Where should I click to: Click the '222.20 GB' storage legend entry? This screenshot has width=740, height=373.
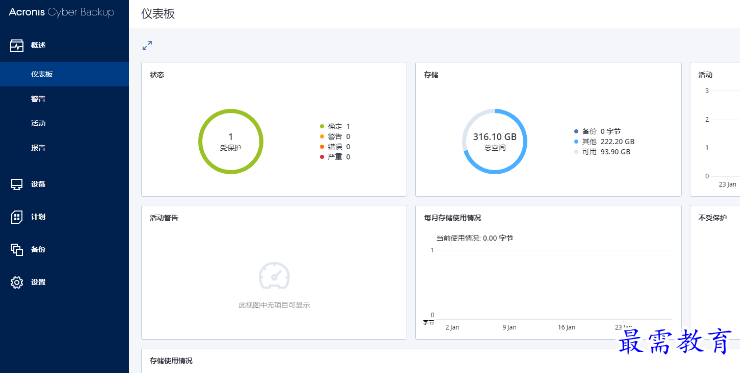point(604,142)
